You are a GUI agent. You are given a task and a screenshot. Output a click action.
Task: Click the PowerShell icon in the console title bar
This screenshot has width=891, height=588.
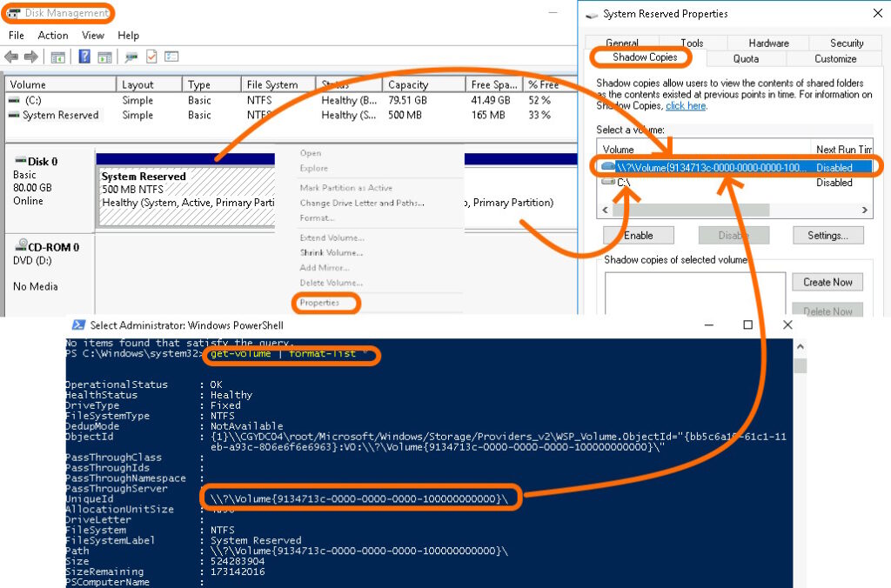click(78, 325)
